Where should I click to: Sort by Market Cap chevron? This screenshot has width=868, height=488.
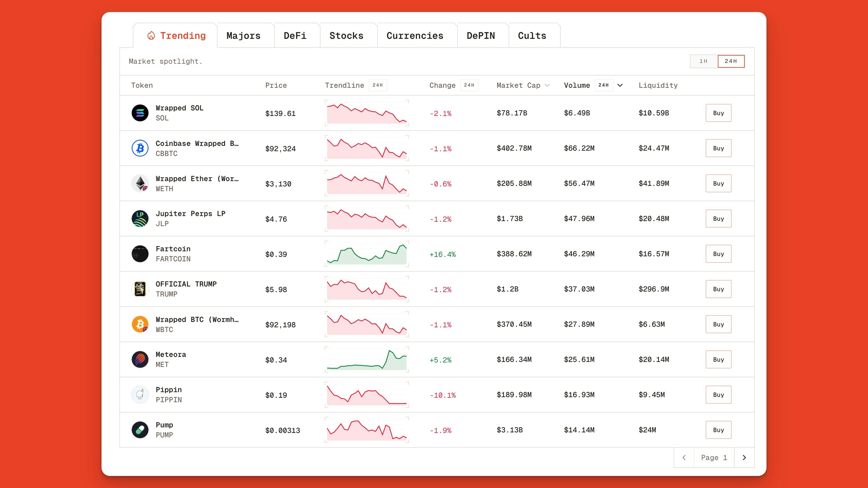click(x=547, y=85)
